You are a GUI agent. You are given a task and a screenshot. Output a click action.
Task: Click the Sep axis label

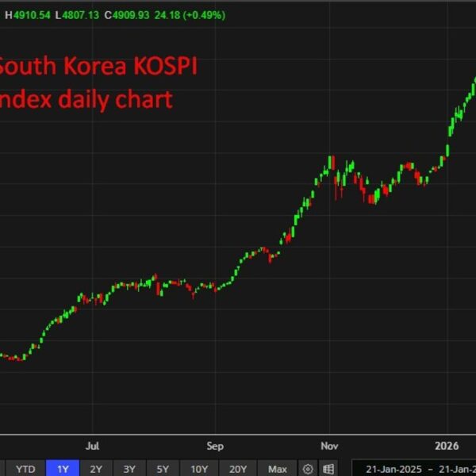(215, 446)
